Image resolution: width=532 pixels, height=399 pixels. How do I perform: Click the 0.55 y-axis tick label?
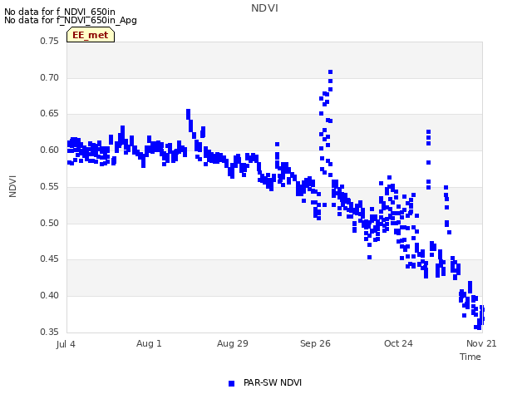(50, 186)
